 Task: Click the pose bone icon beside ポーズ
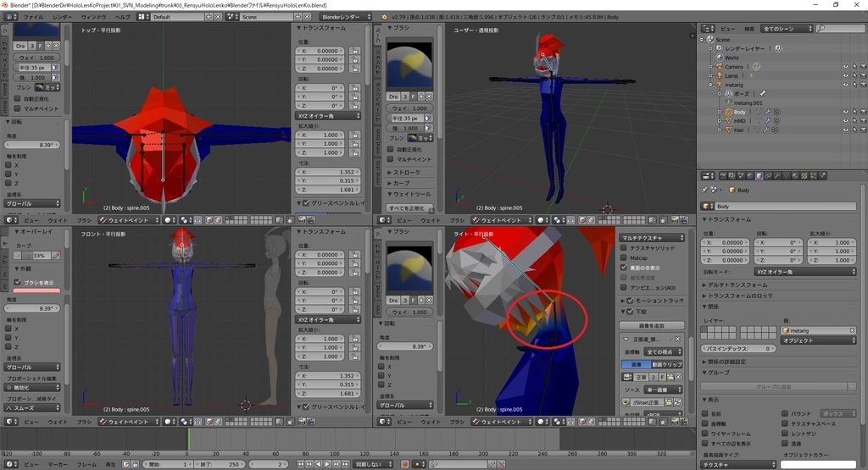click(762, 93)
